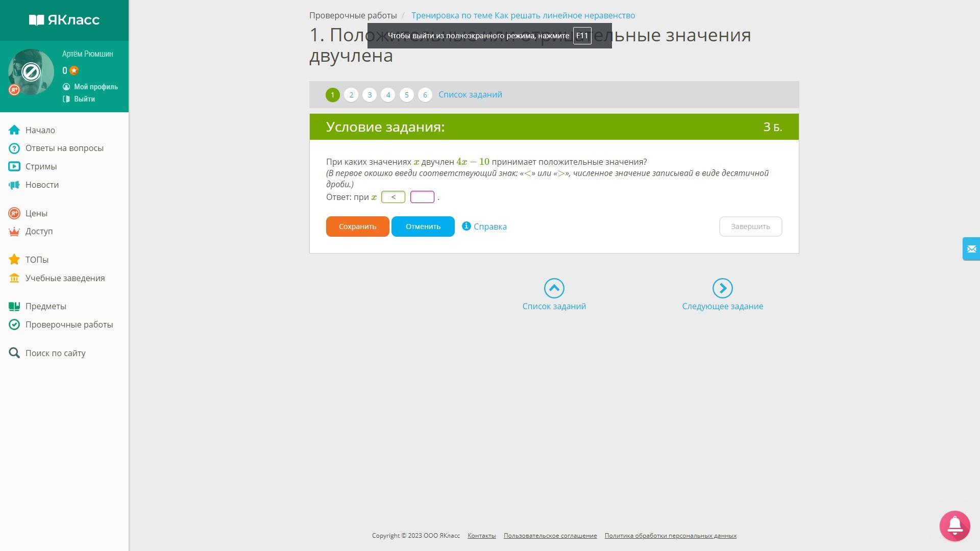980x551 pixels.
Task: Click the Новости megaphone icon
Action: coord(14,185)
